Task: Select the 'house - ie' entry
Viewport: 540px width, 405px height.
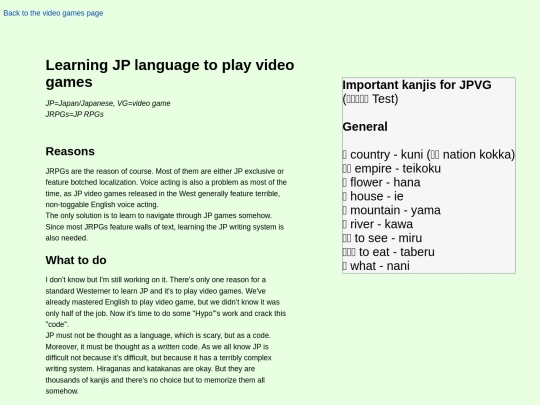Action: point(373,196)
